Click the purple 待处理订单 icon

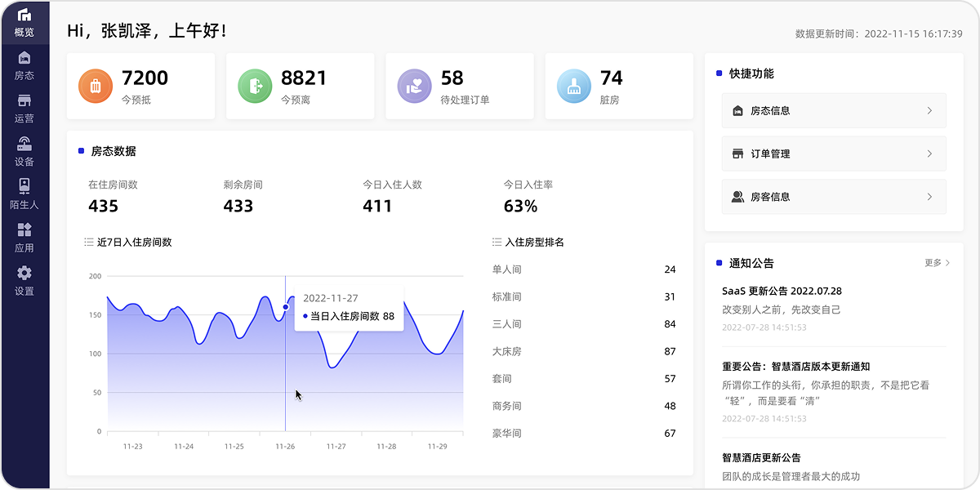(414, 86)
